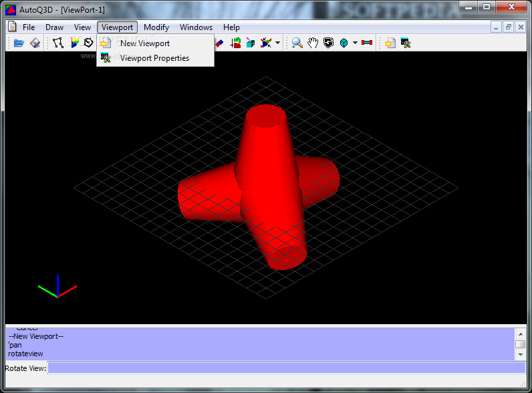The image size is (532, 393).
Task: Click the 'pan line in command history
Action: pos(15,345)
